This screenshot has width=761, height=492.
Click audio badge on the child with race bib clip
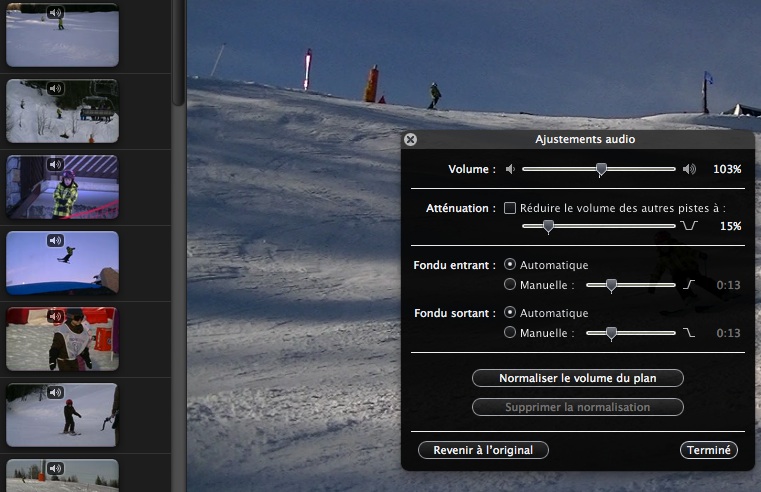click(x=55, y=316)
